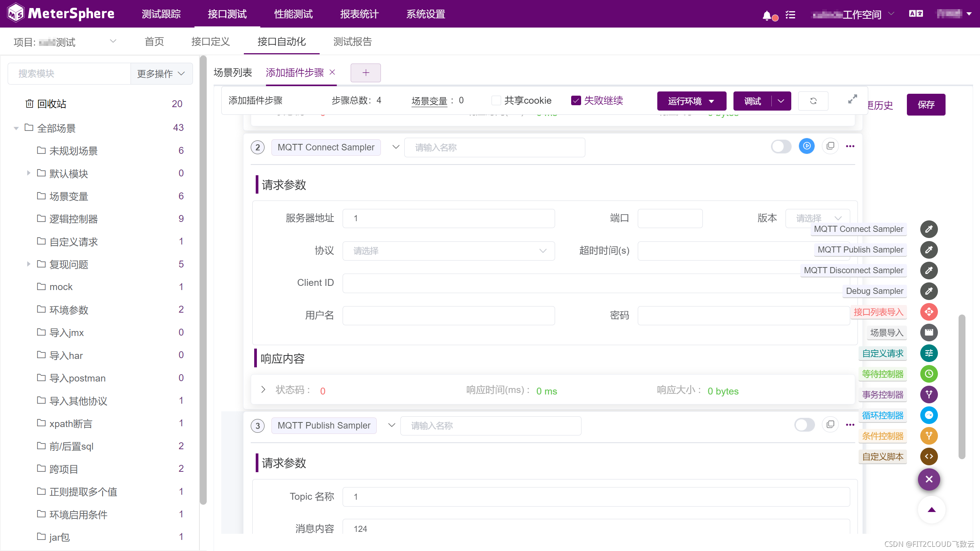Add a wait controller via clock icon
Screen dimensions: 980x551
click(929, 374)
